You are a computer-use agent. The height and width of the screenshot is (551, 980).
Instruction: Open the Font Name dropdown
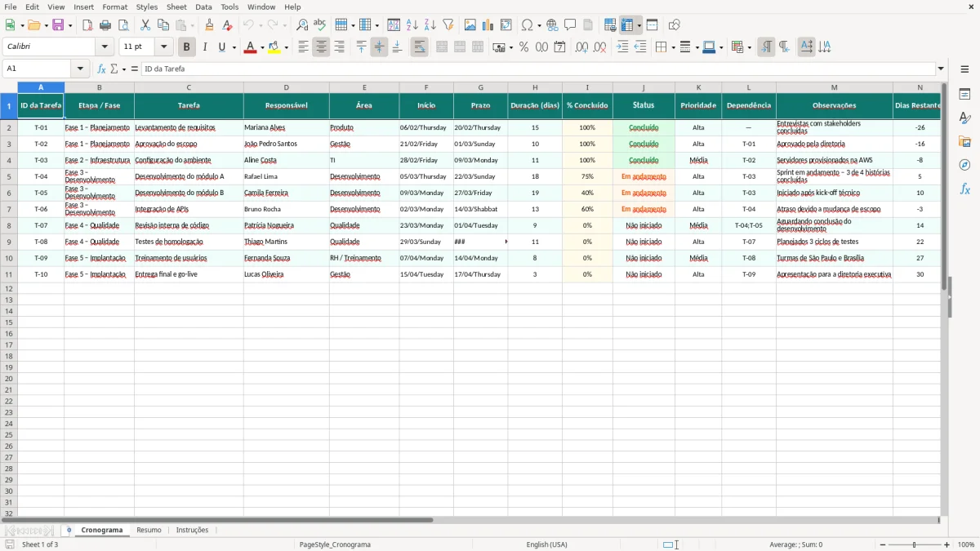point(105,47)
